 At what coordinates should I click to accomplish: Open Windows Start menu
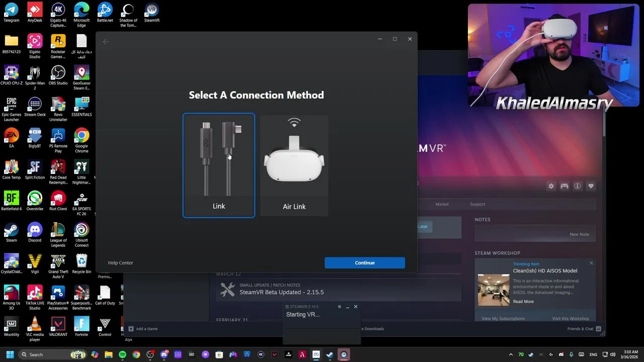pos(10,354)
